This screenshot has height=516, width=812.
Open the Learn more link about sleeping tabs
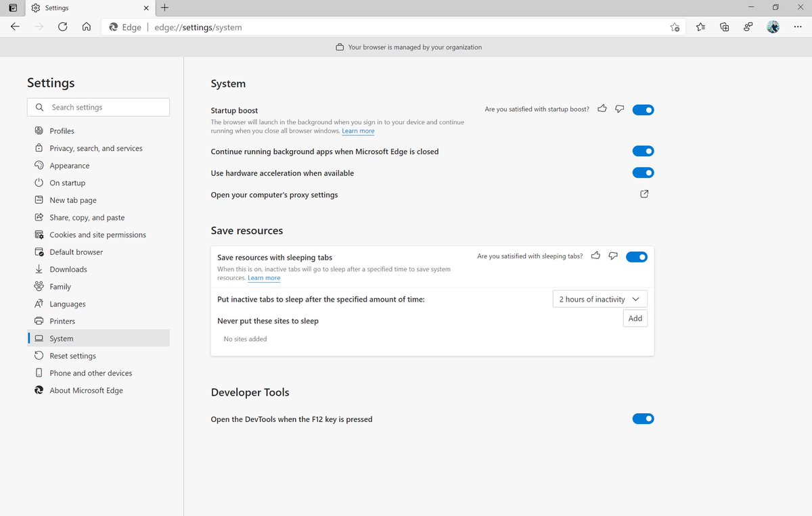point(264,277)
